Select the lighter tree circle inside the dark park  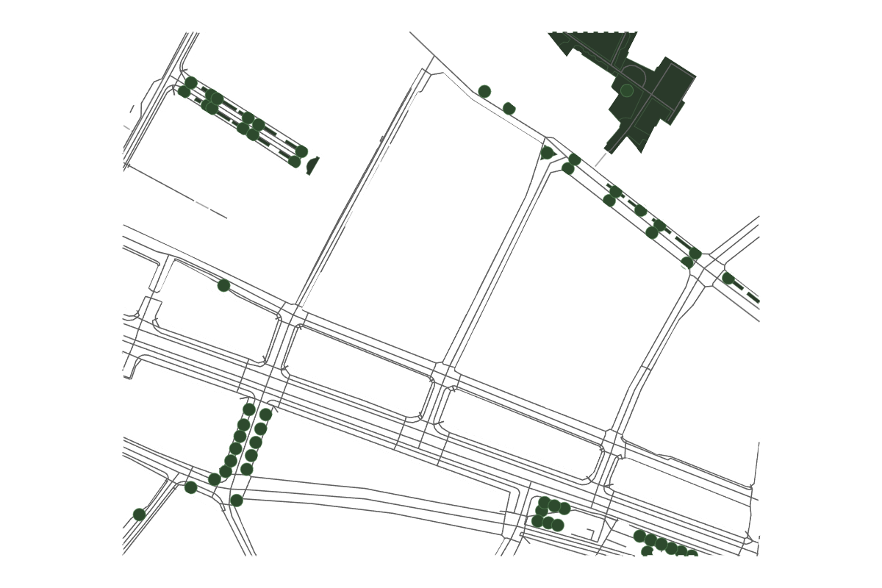click(627, 90)
